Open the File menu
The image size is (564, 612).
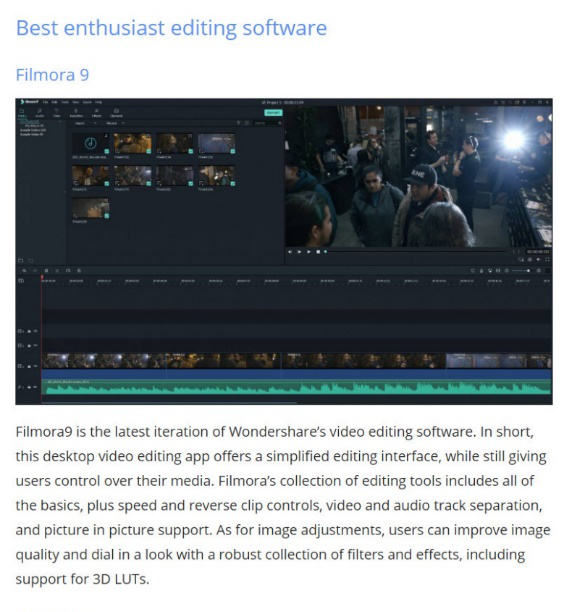point(45,102)
